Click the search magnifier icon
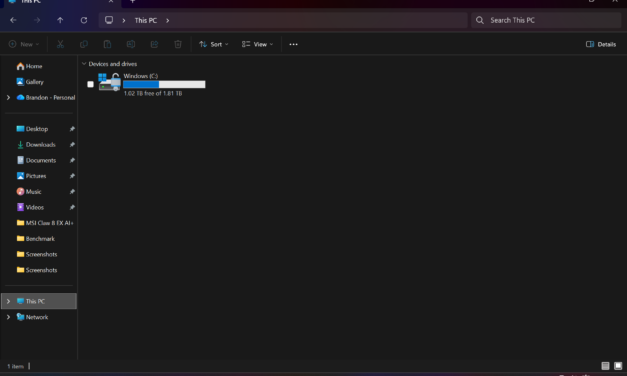The height and width of the screenshot is (376, 627). 480,20
